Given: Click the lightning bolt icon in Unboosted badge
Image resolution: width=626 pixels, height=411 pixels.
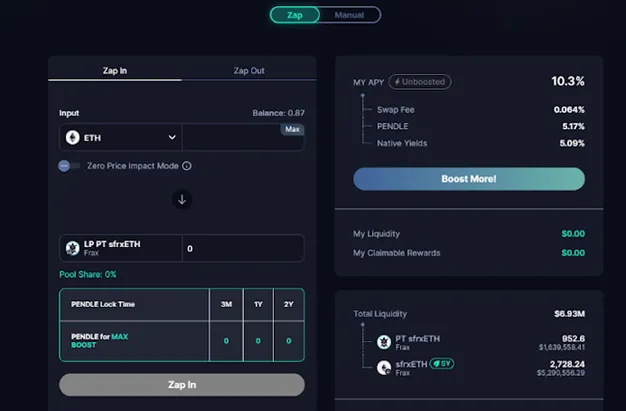Looking at the screenshot, I should 397,82.
